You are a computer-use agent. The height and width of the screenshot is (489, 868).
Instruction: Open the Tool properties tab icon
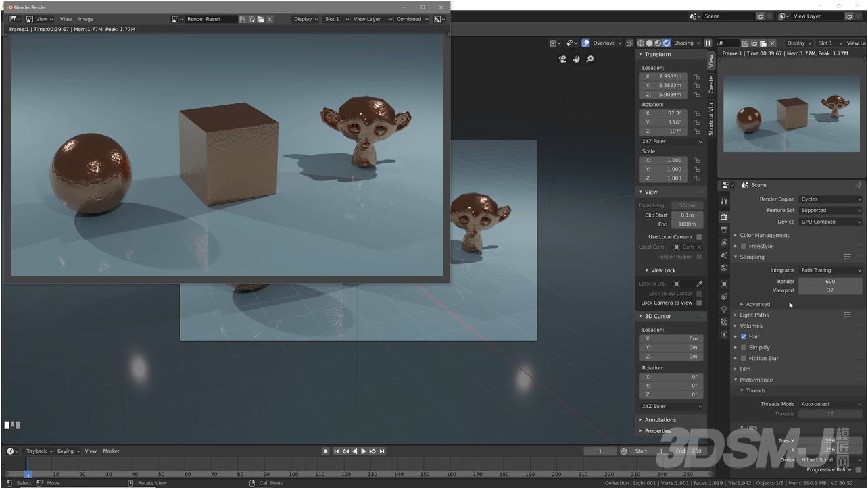(724, 201)
